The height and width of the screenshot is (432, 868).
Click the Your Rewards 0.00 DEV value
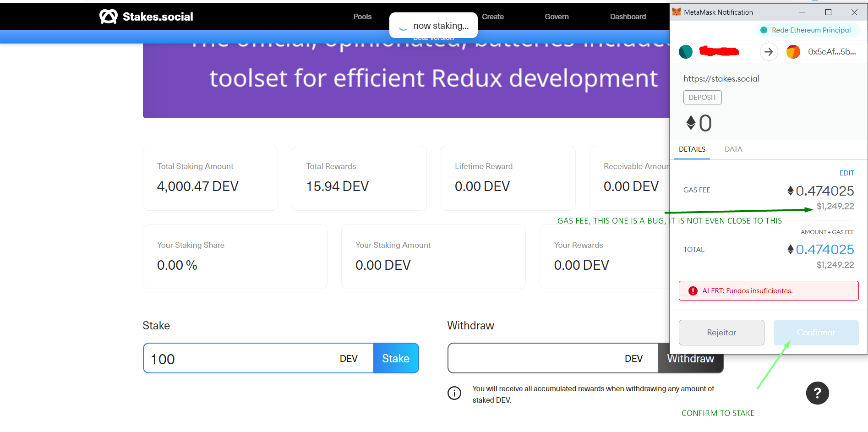point(581,265)
